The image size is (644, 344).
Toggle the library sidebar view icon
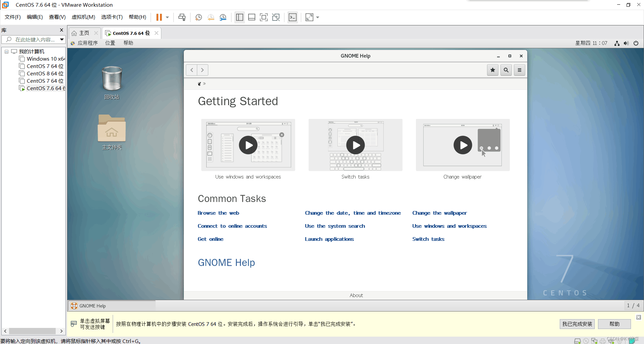point(239,17)
